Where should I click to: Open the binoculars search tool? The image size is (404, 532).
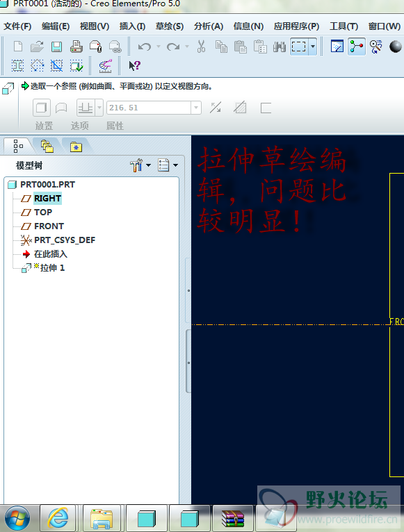(280, 47)
